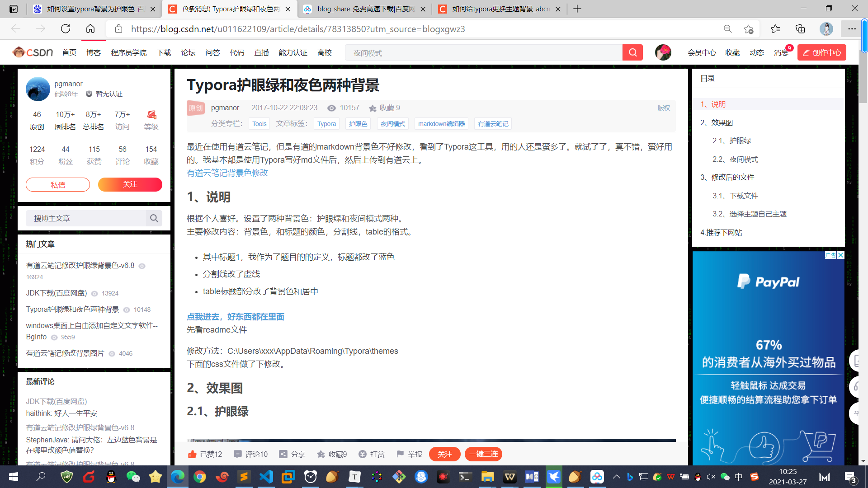Image resolution: width=868 pixels, height=488 pixels.
Task: Open the 评论 comments icon in bottom bar
Action: (x=238, y=454)
